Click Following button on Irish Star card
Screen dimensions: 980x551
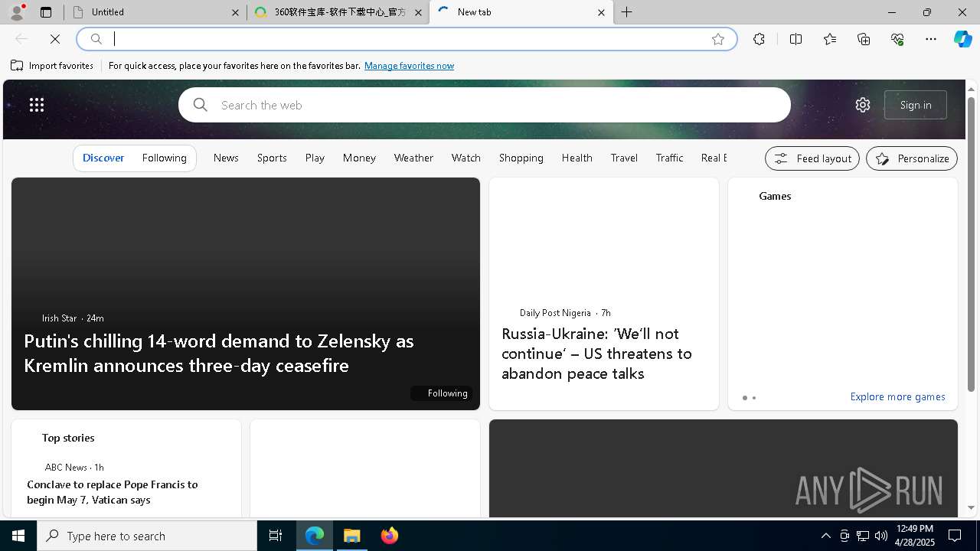(x=440, y=393)
